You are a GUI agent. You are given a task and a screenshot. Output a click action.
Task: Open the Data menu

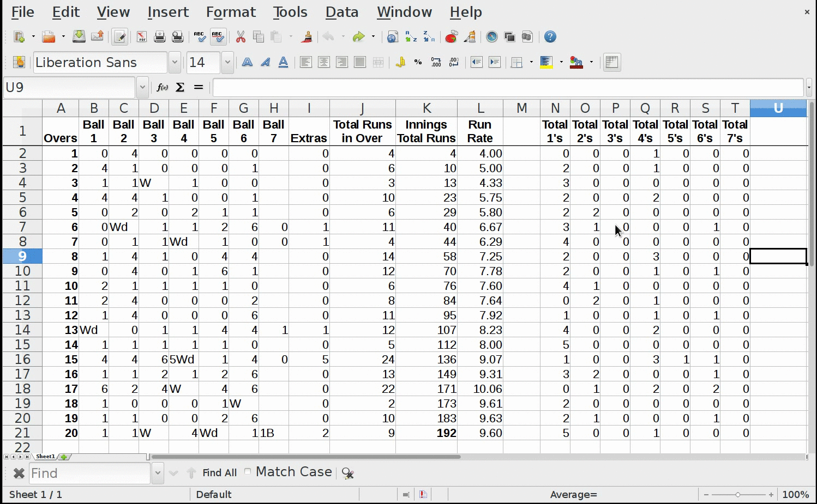click(342, 12)
